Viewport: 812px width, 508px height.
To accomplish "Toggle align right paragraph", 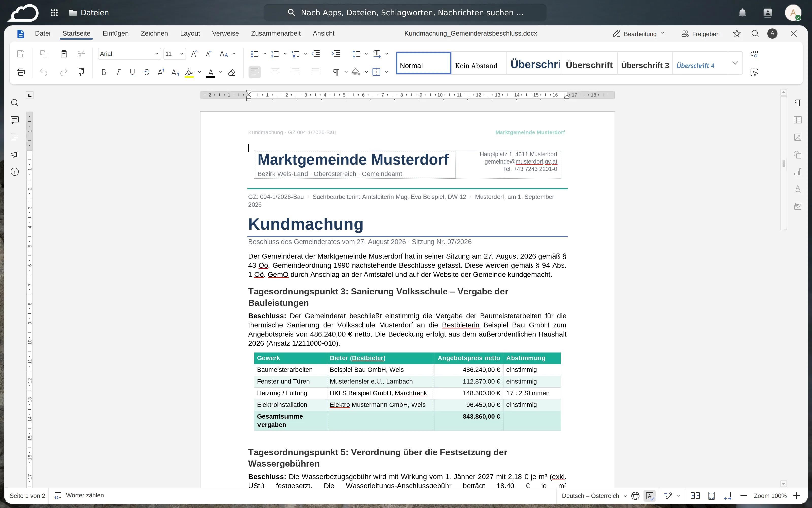I will (x=295, y=72).
